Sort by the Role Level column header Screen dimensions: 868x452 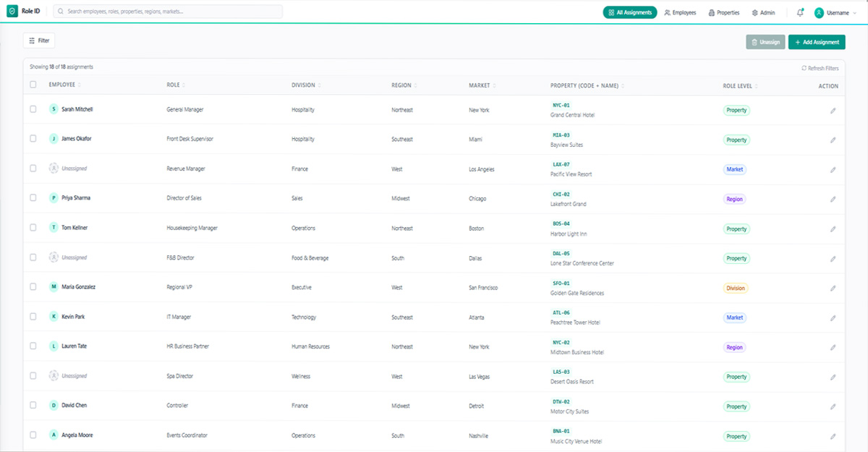click(740, 85)
